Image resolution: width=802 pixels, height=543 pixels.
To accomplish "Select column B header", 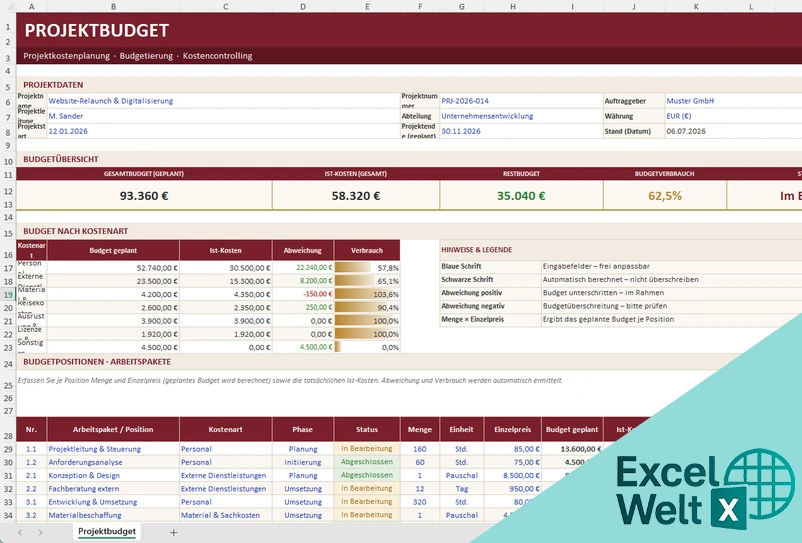I will point(113,6).
